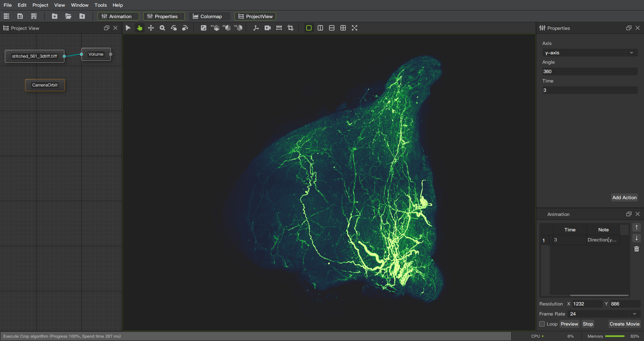Select the zoom magnifier tool
644x341 pixels.
[x=162, y=28]
